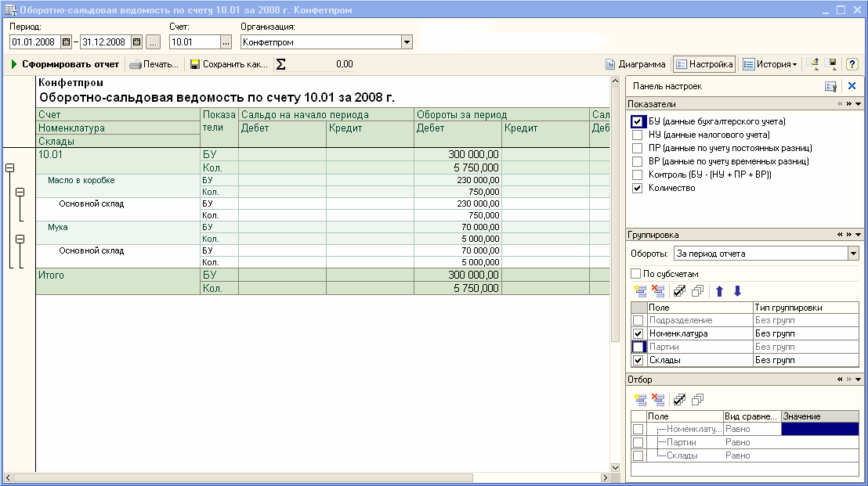Open calendar for start date 01.01.2008
868x486 pixels.
(x=66, y=42)
